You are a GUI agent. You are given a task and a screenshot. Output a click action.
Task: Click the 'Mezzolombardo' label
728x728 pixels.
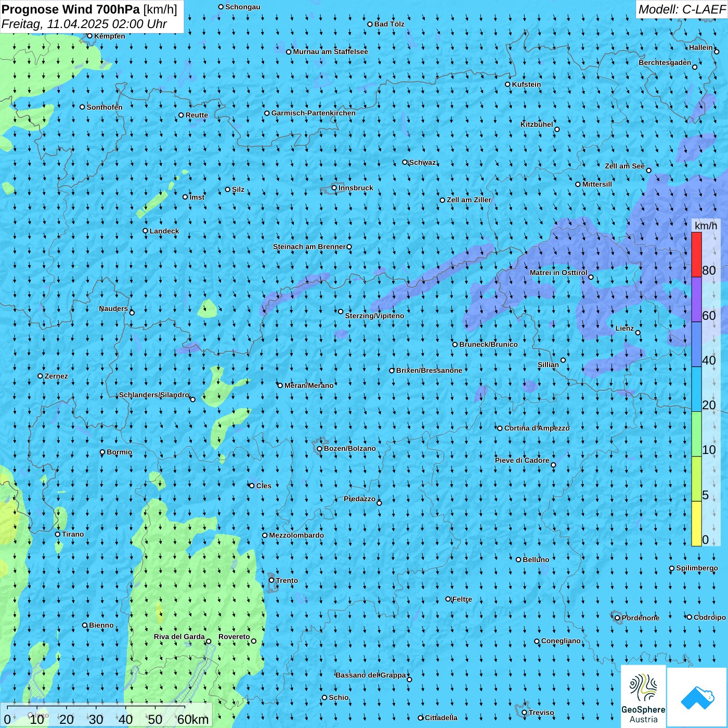[296, 535]
